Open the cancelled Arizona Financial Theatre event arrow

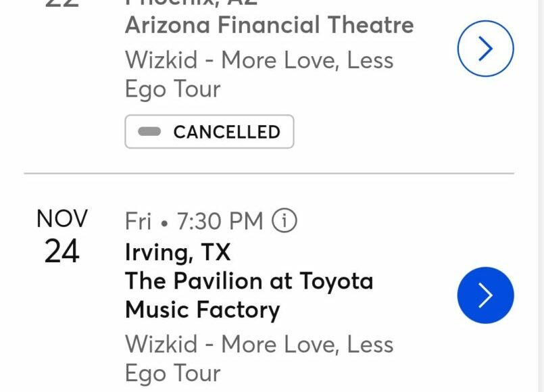tap(485, 49)
